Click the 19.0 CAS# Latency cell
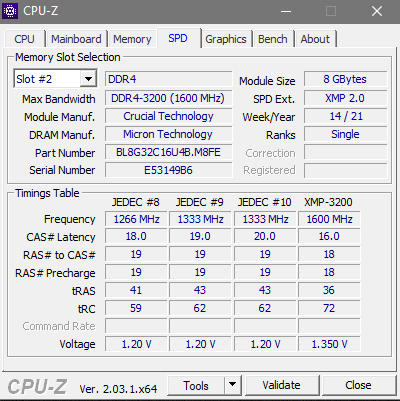 (200, 236)
